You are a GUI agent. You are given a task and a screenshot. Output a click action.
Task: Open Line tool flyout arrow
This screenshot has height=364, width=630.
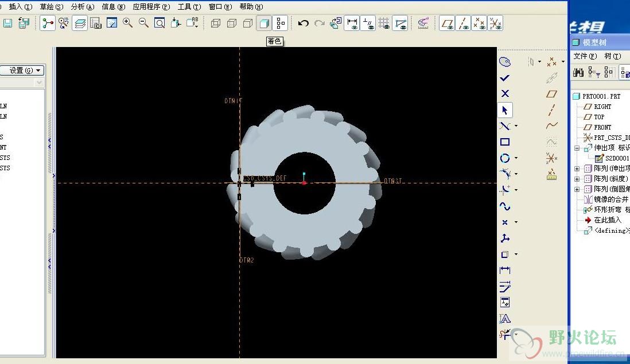click(x=516, y=126)
